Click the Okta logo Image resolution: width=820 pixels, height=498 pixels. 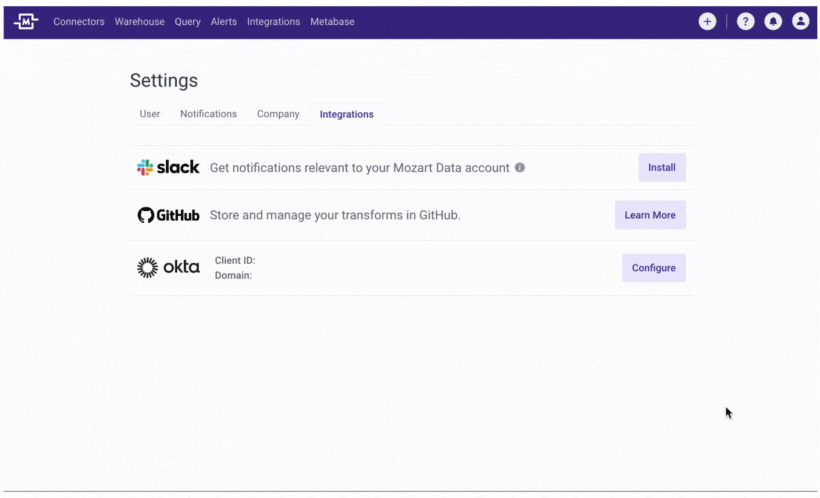click(x=168, y=267)
